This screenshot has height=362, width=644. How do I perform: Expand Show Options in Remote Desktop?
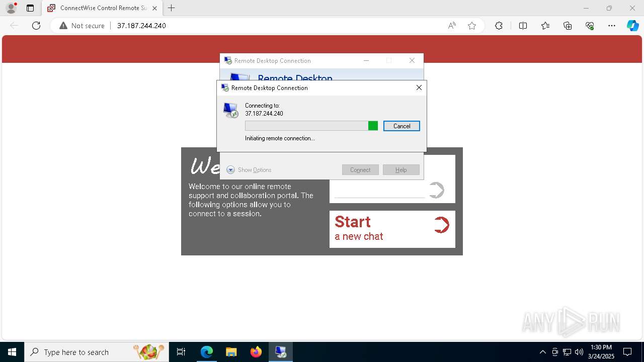coord(249,170)
